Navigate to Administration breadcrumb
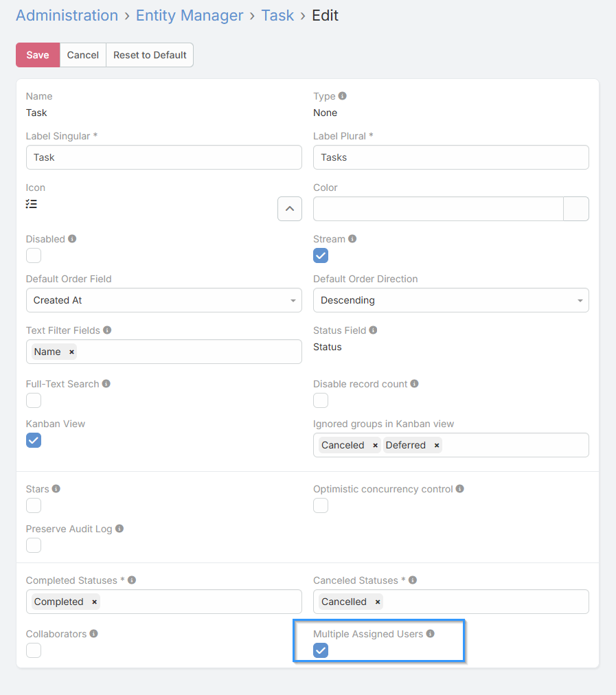The height and width of the screenshot is (695, 616). click(x=67, y=15)
